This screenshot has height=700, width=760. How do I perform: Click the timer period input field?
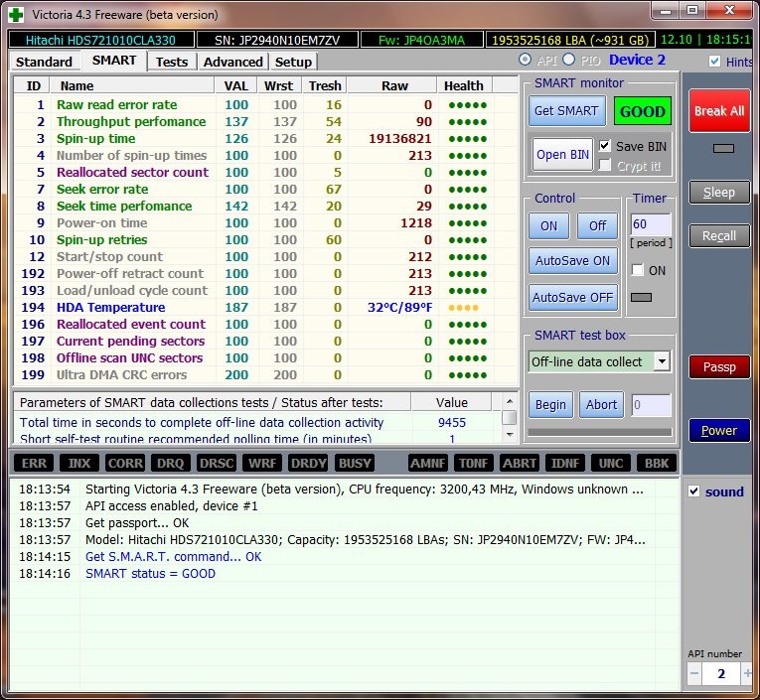[651, 224]
